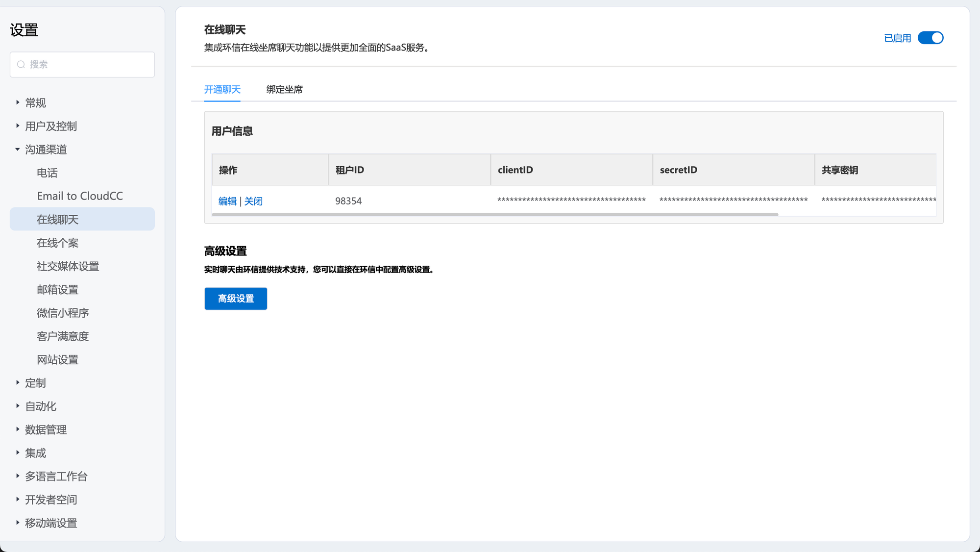
Task: Open the 客户满意度 settings page
Action: click(63, 336)
